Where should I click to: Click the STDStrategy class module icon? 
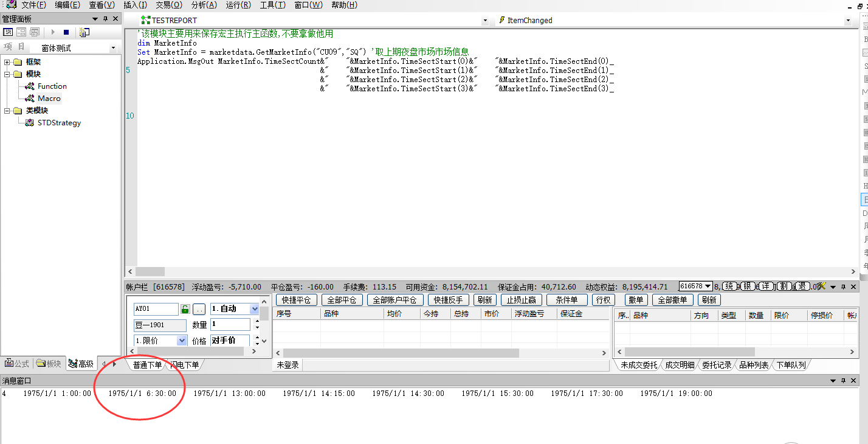coord(29,123)
